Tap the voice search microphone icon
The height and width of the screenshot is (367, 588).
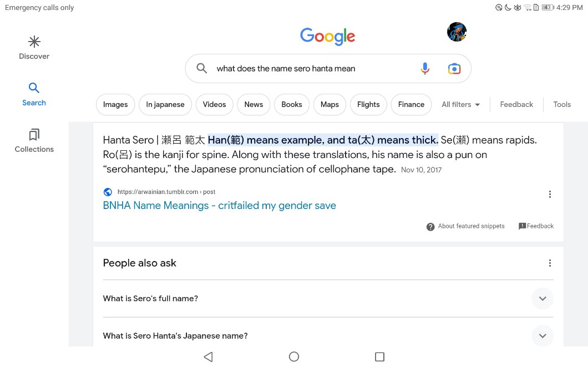[x=424, y=69]
